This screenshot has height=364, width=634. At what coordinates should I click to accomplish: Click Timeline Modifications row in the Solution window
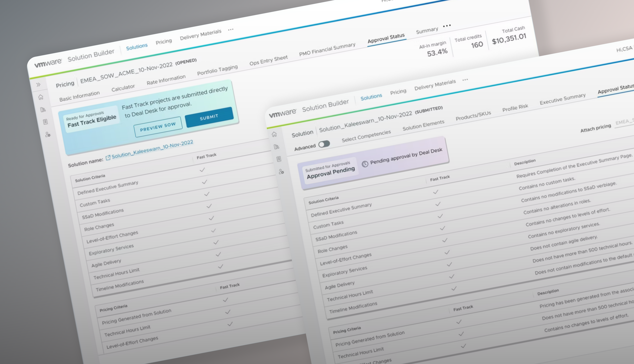tap(353, 307)
